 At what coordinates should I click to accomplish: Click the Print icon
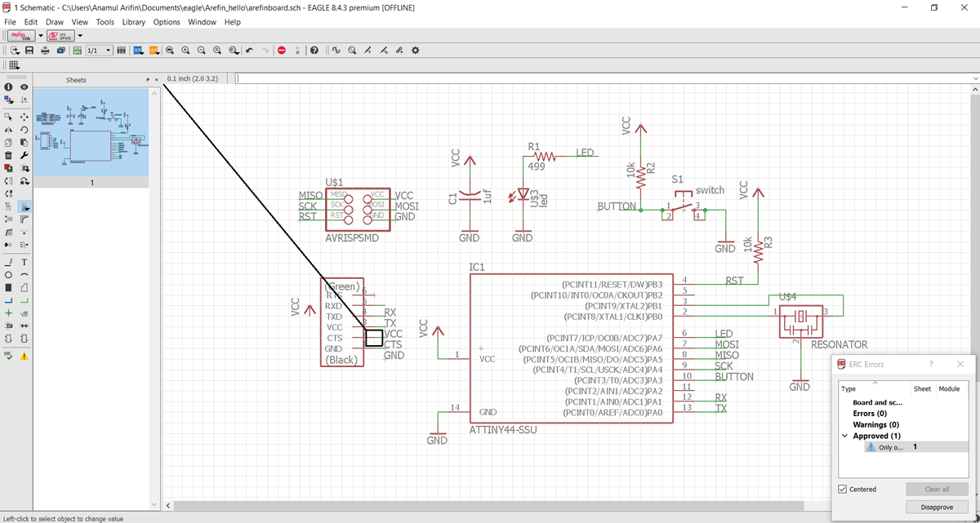45,51
